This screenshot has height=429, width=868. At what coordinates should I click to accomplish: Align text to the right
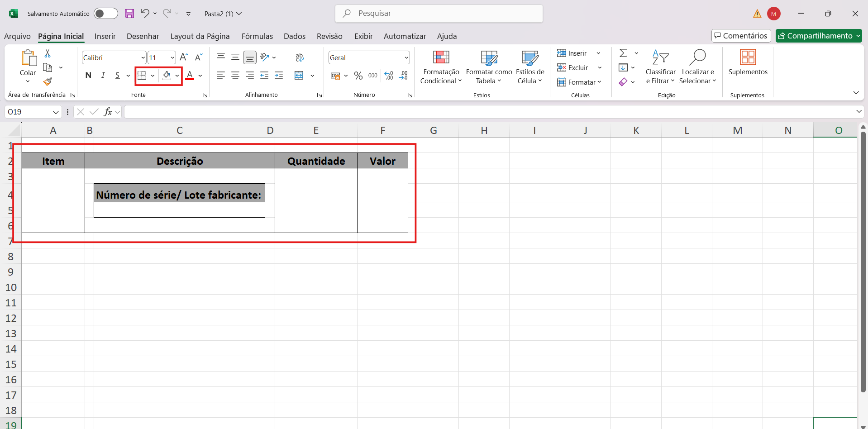[x=250, y=76]
